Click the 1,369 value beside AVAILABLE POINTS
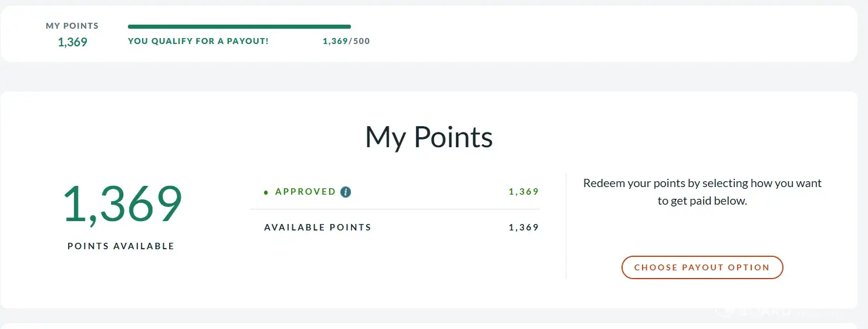868x329 pixels. pos(523,228)
